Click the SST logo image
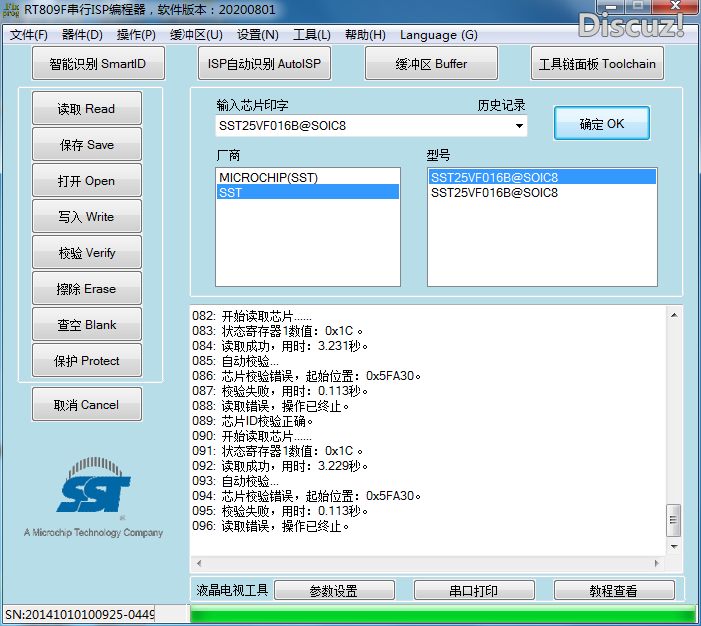Screen dimensions: 701x626 click(94, 492)
